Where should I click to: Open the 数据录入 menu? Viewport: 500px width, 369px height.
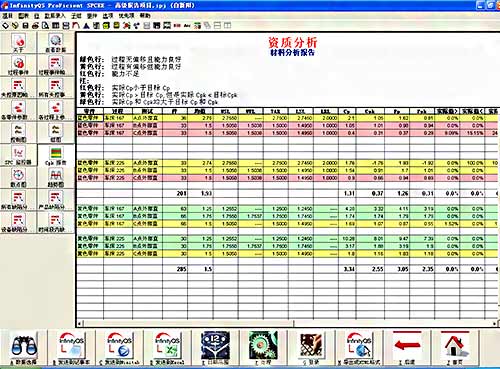coord(55,16)
